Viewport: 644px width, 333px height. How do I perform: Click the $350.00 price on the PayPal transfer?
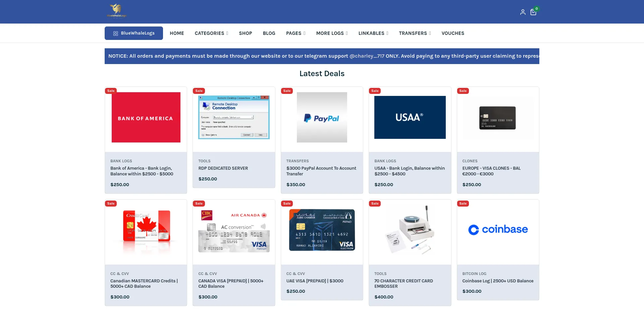tap(296, 185)
